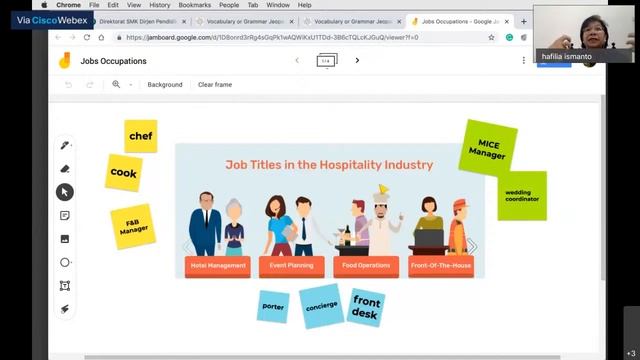Open the three-dot more options menu
Image resolution: width=640 pixels, height=360 pixels.
(x=524, y=60)
